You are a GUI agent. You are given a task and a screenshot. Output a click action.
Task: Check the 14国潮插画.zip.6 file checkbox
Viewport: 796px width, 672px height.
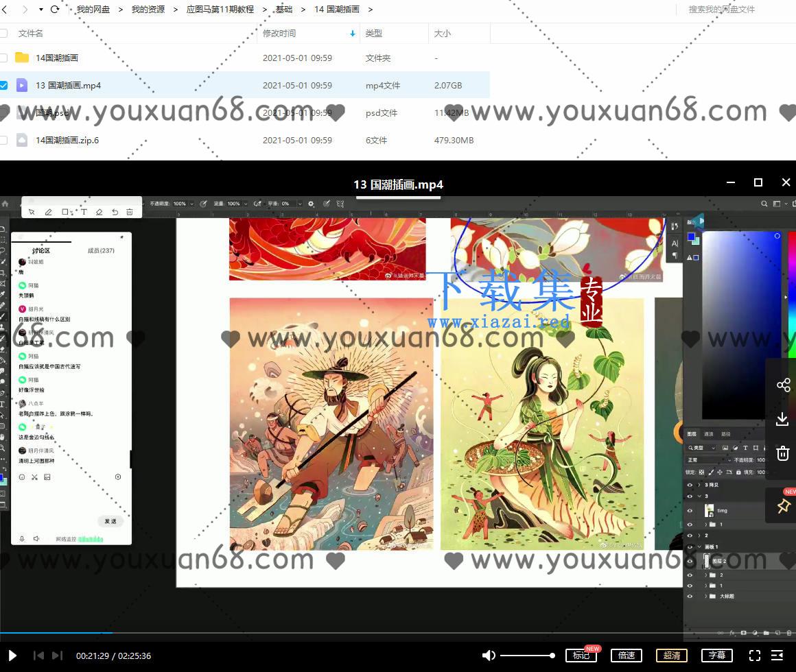click(3, 140)
